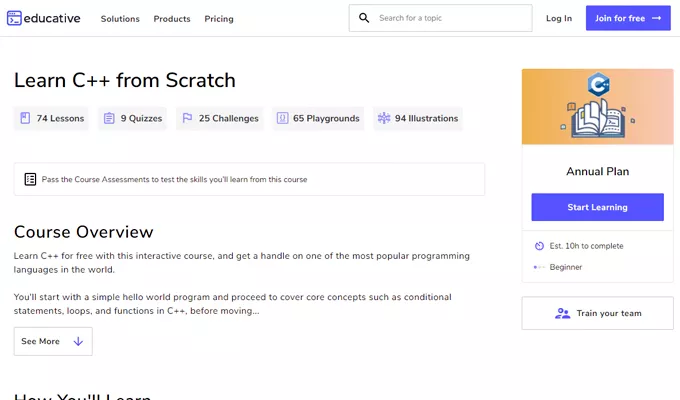Click the Annual Plan heading
The height and width of the screenshot is (400, 680).
coord(598,171)
